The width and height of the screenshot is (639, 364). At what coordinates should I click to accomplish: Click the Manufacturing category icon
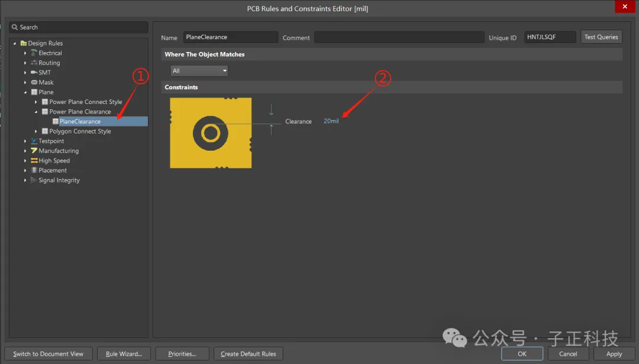pyautogui.click(x=34, y=151)
